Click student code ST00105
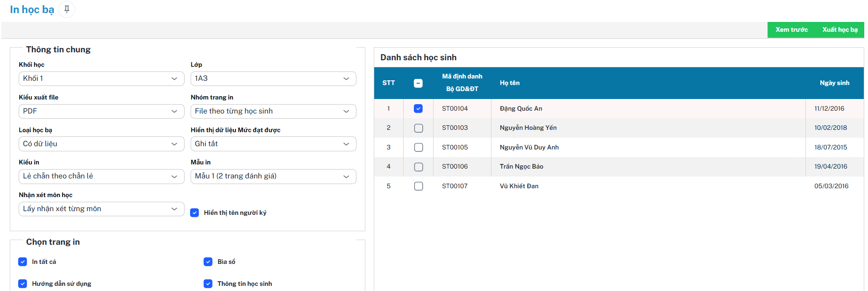868x291 pixels. click(x=455, y=147)
